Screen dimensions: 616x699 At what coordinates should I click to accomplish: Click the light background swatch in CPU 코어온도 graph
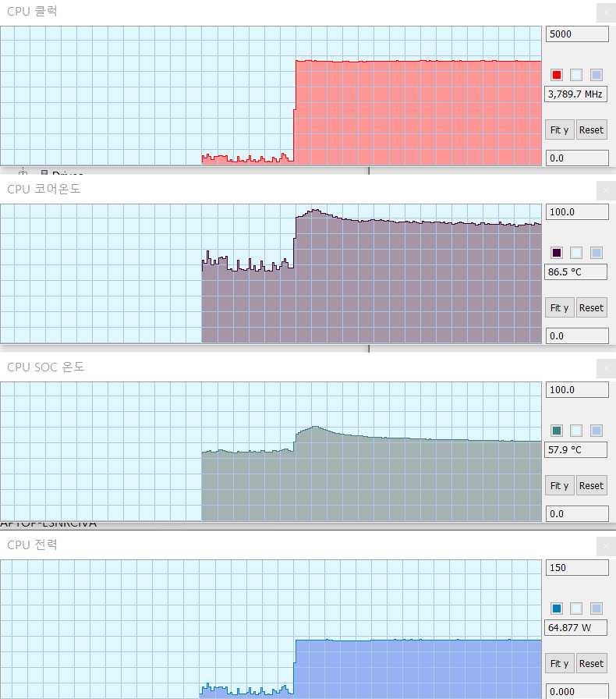pos(576,253)
